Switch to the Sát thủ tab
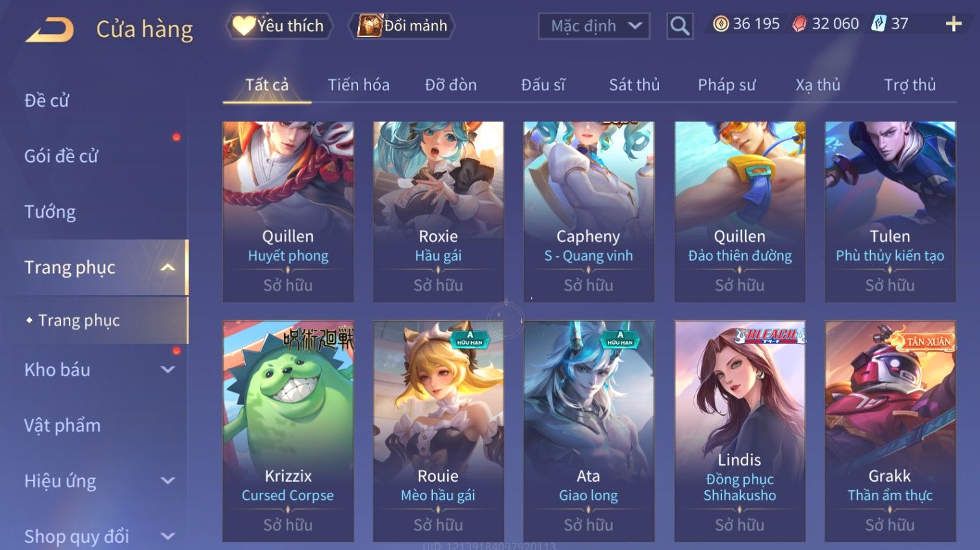Image resolution: width=980 pixels, height=550 pixels. coord(634,85)
